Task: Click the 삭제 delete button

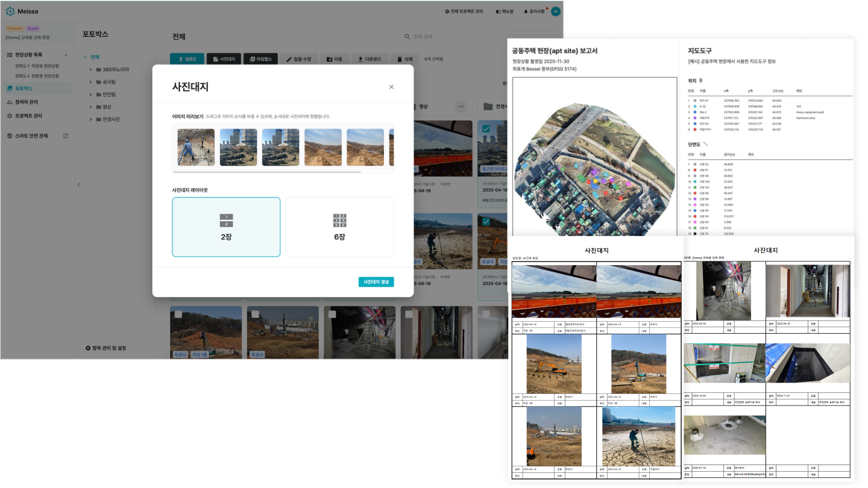Action: click(x=405, y=59)
